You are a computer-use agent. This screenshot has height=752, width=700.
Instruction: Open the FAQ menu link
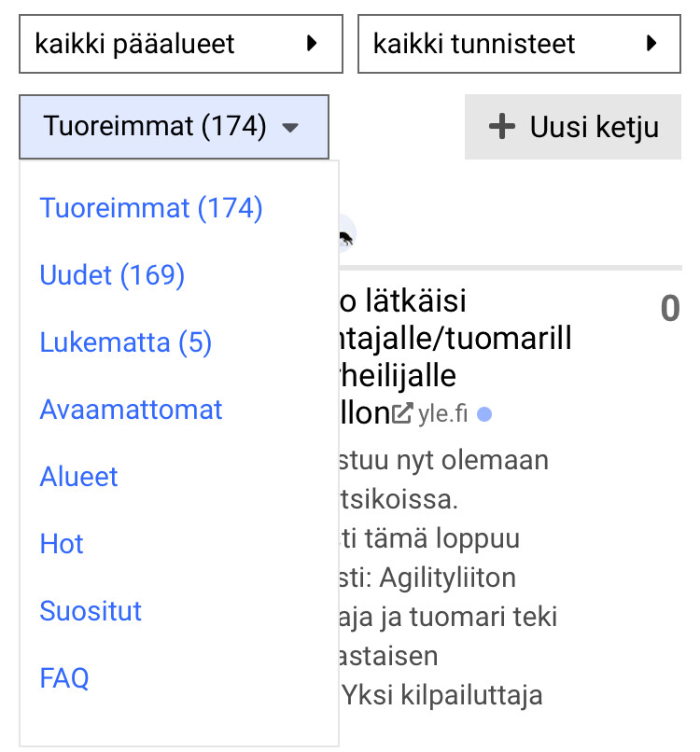tap(64, 678)
